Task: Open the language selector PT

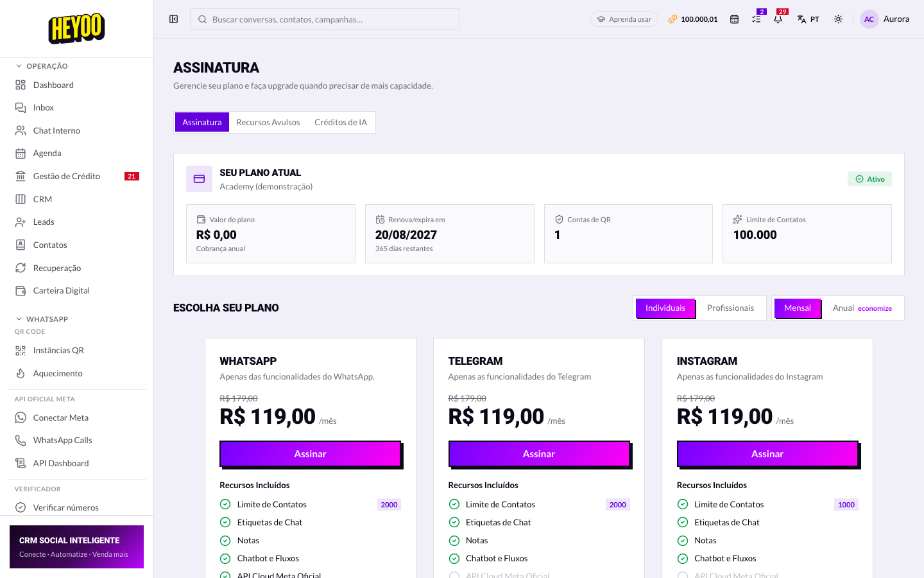Action: pos(808,19)
